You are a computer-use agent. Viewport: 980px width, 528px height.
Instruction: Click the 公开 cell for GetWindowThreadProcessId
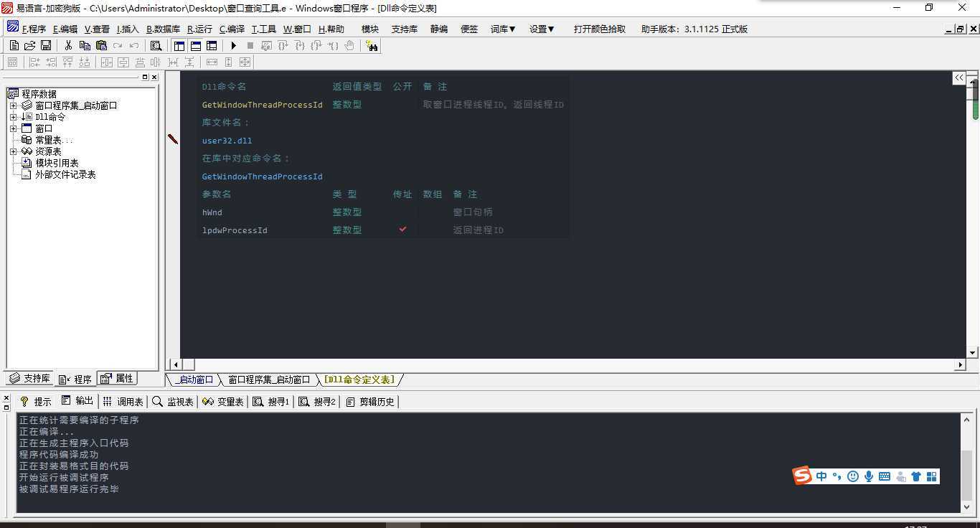402,105
